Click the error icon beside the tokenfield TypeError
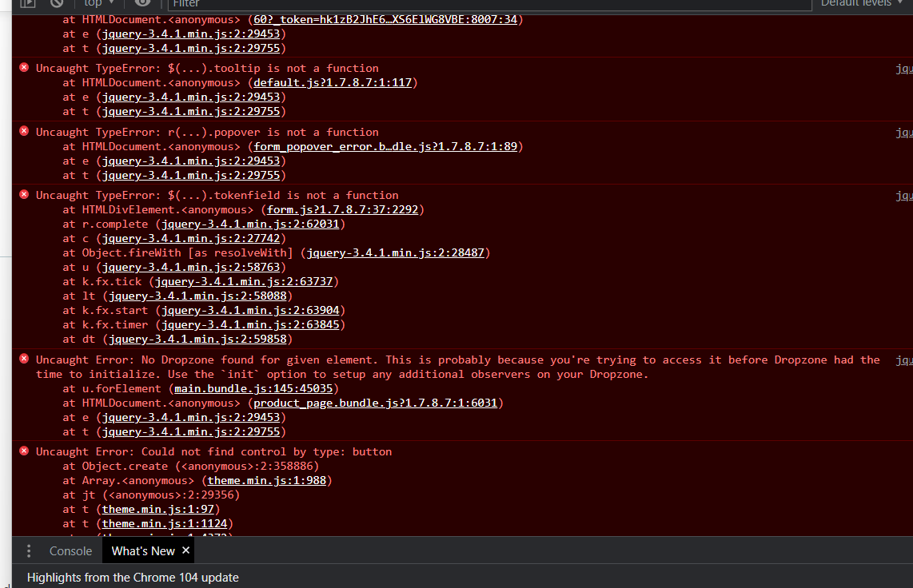913x588 pixels. point(24,194)
